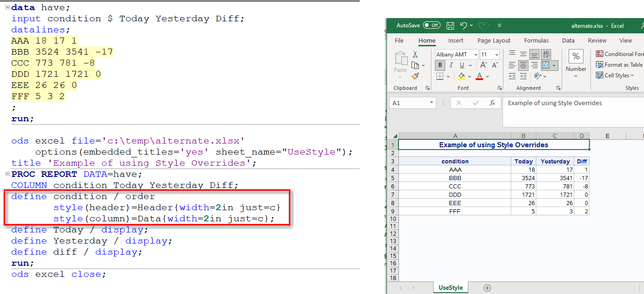
Task: Toggle Bold formatting
Action: [440, 65]
